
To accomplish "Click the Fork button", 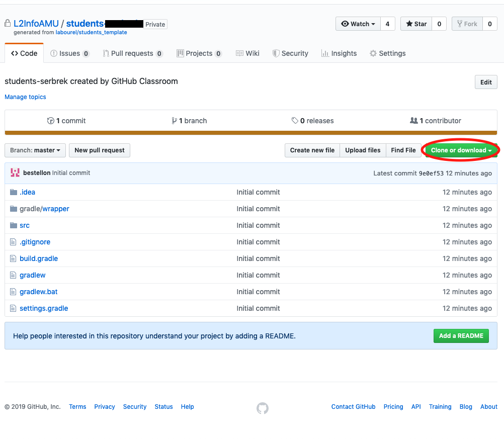I will [467, 24].
